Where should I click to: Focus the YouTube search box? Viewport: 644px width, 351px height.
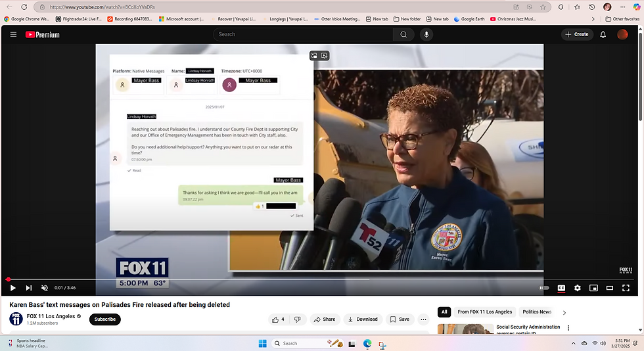303,35
